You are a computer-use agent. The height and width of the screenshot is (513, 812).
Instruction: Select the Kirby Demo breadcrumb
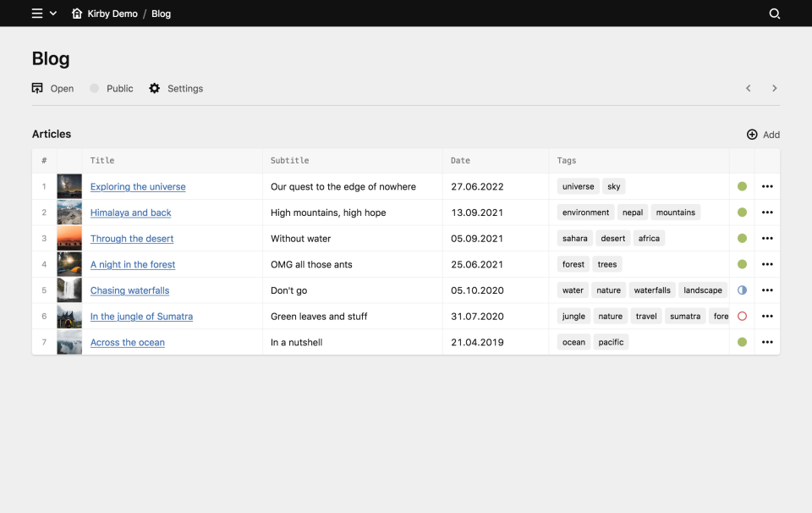click(112, 14)
